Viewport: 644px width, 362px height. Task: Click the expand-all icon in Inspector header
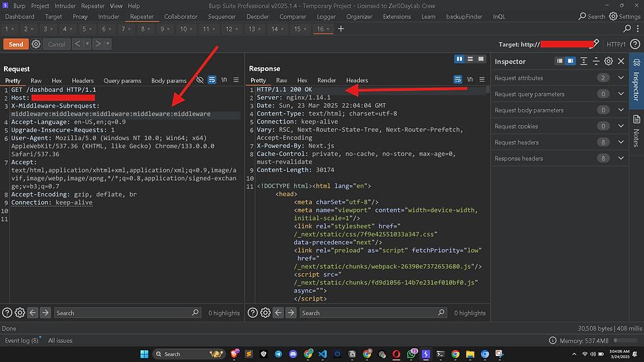tap(584, 61)
